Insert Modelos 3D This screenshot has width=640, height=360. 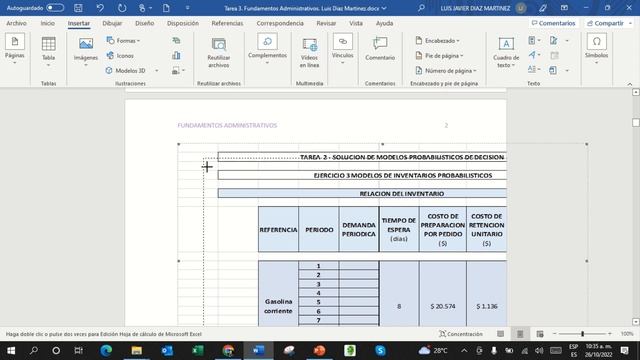[x=126, y=71]
